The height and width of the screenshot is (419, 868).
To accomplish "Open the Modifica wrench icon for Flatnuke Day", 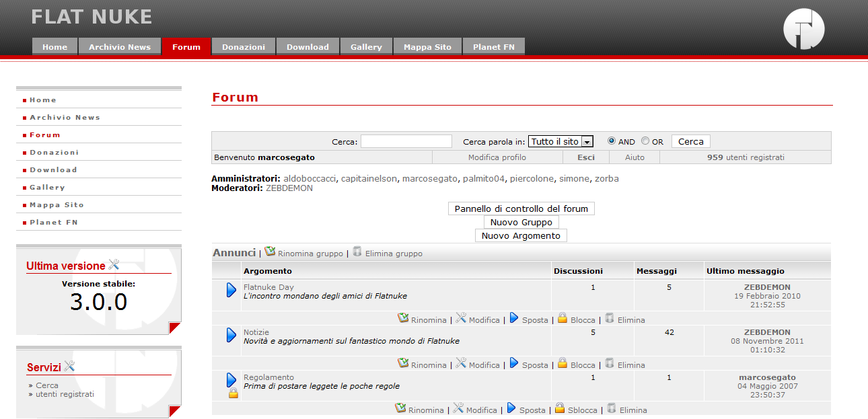I will pos(460,319).
